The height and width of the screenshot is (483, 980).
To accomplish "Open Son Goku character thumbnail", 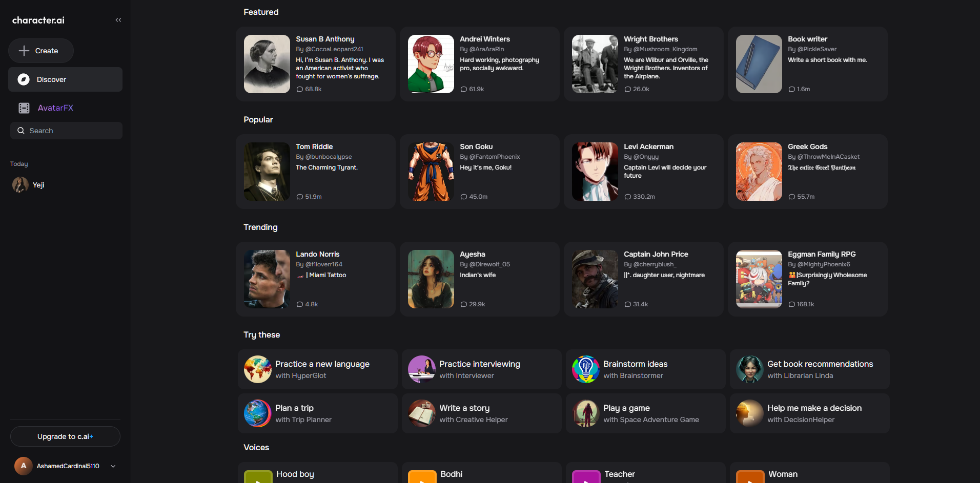I will (431, 172).
